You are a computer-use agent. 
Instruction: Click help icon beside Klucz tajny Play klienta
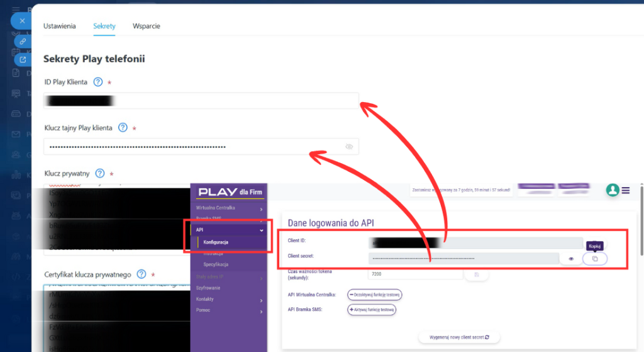[123, 128]
